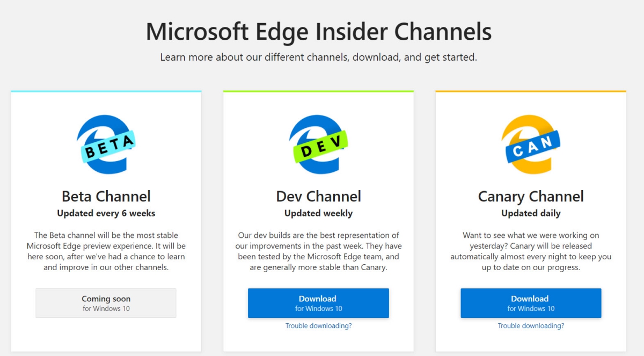Click the 'Updated daily' label
Viewport: 644px width, 356px height.
coord(530,213)
